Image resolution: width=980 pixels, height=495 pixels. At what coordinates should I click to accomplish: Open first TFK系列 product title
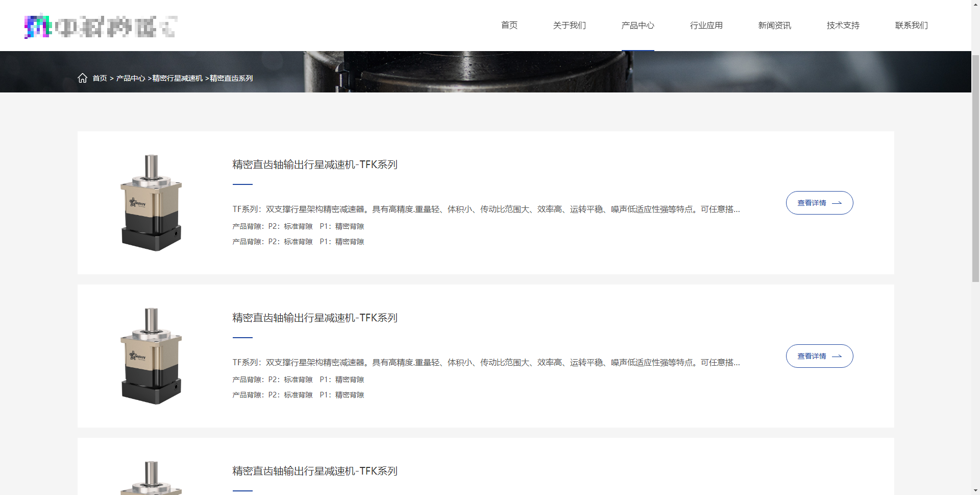[x=315, y=164]
